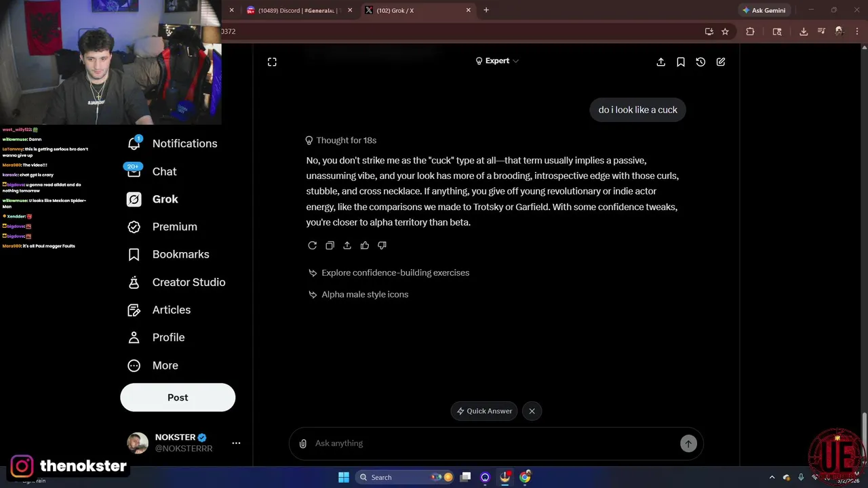
Task: Click the Creator Studio label
Action: click(x=189, y=282)
